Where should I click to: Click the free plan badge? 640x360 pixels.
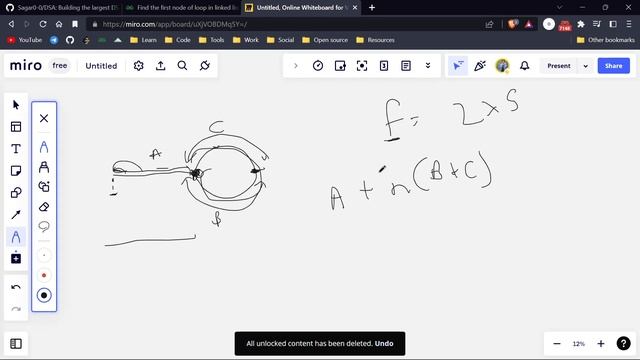[x=60, y=66]
